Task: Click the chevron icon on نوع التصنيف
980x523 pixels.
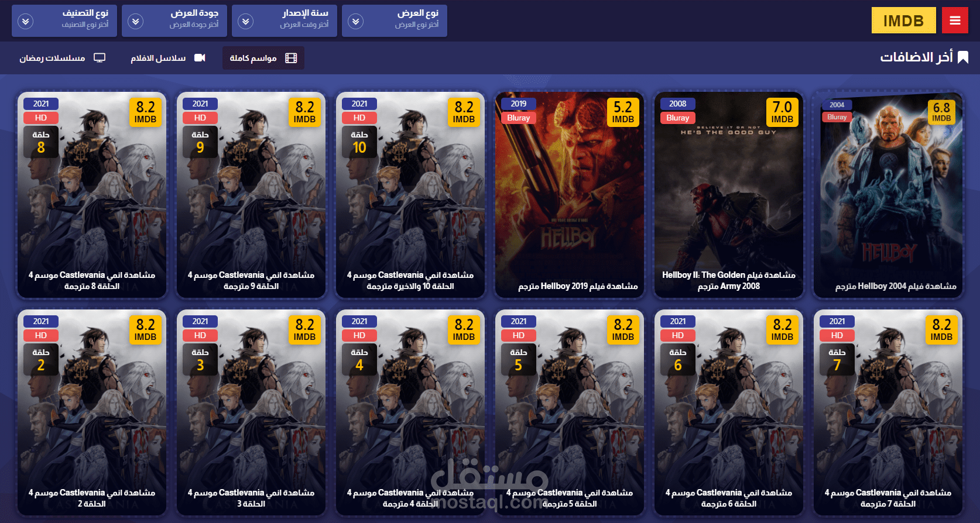Action: tap(25, 21)
